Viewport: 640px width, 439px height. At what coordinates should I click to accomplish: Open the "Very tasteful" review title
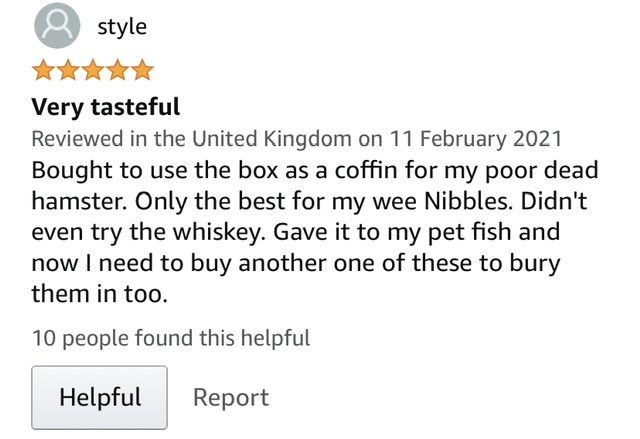click(x=106, y=106)
